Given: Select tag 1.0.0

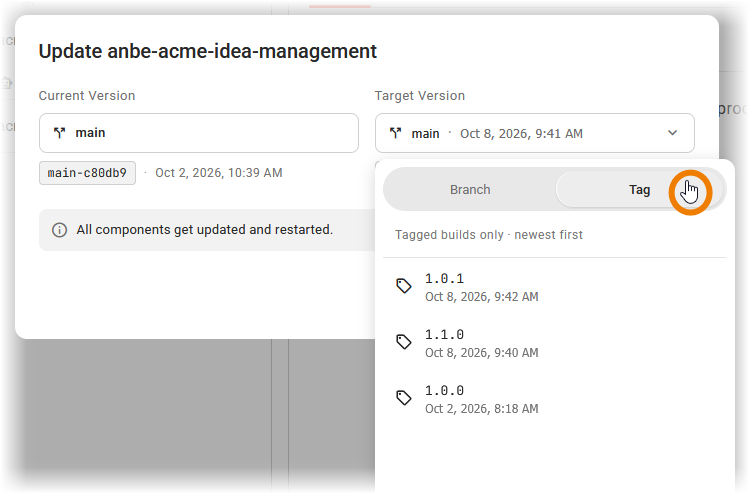Looking at the screenshot, I should click(555, 399).
